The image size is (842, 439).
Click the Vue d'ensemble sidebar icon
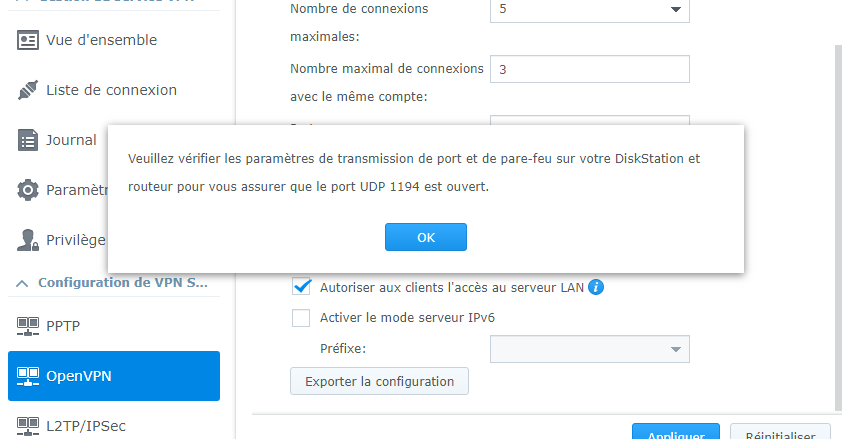coord(28,40)
